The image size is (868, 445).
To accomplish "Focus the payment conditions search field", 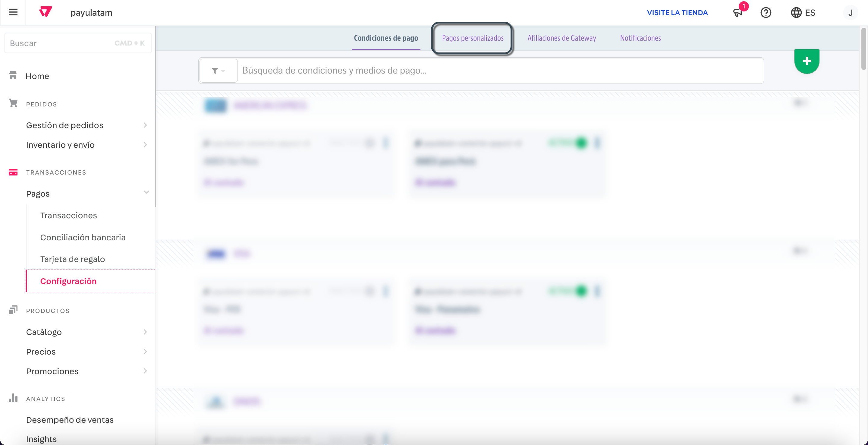I will pos(500,71).
